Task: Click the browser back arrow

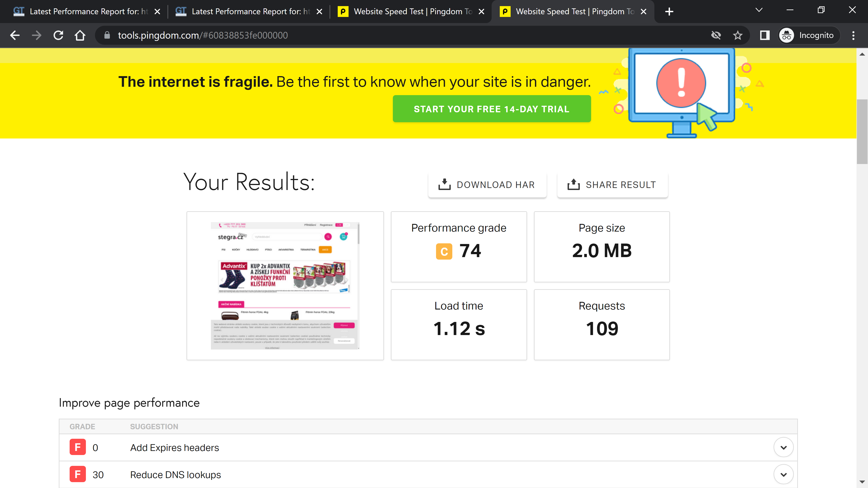Action: pyautogui.click(x=15, y=35)
